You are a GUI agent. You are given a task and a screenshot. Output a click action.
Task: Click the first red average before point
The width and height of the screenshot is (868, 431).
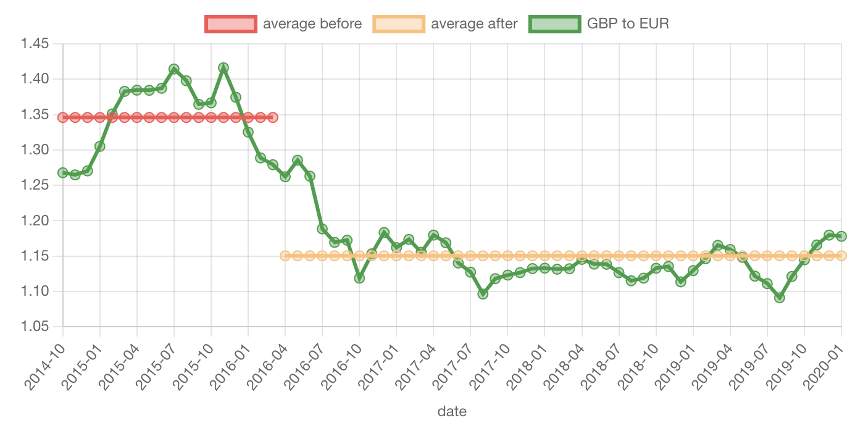click(62, 117)
